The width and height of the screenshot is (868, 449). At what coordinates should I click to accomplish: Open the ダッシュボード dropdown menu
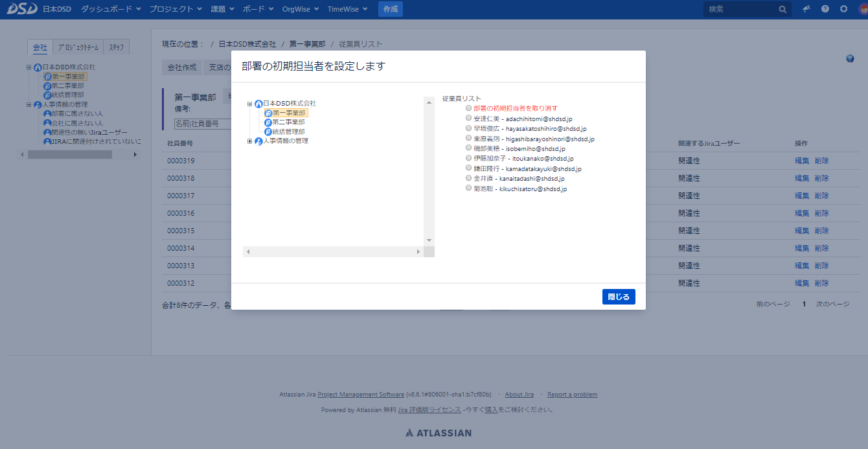click(110, 9)
